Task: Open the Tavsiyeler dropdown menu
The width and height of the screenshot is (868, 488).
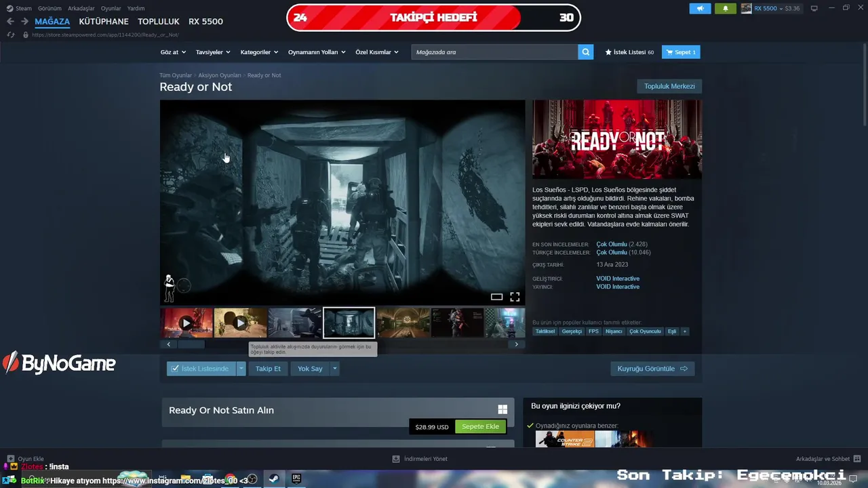Action: (x=213, y=52)
